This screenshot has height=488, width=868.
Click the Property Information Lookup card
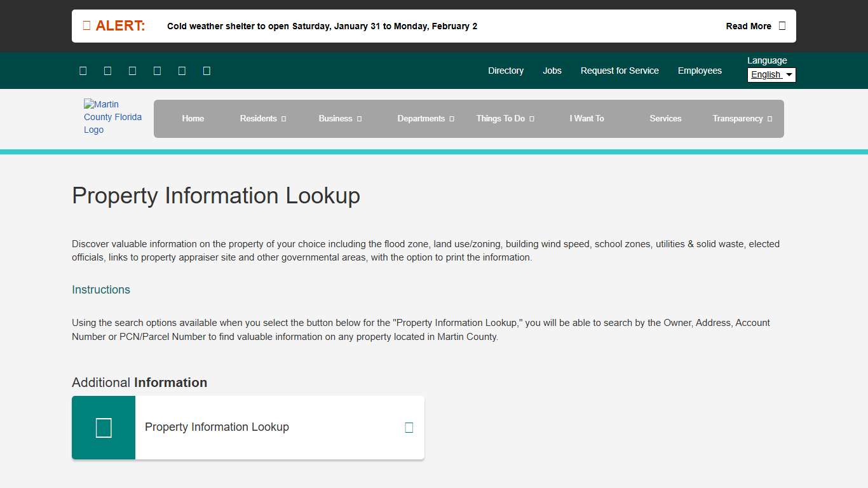248,427
